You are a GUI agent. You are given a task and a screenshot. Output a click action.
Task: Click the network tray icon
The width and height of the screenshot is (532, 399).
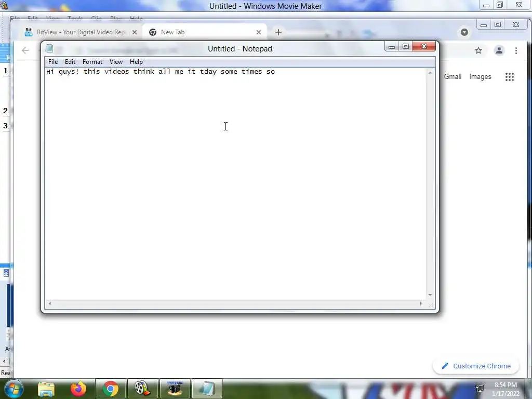click(x=480, y=389)
